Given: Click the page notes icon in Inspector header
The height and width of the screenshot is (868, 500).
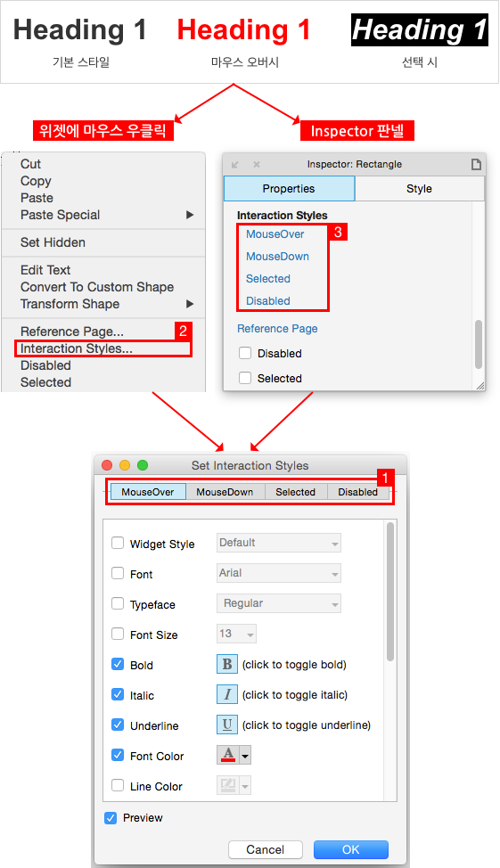Looking at the screenshot, I should coord(476,164).
